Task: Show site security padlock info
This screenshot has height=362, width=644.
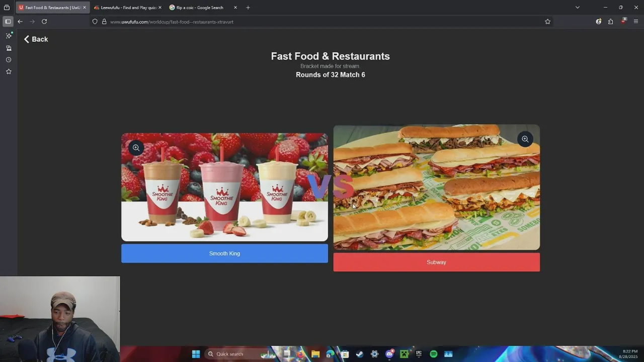Action: [104, 22]
